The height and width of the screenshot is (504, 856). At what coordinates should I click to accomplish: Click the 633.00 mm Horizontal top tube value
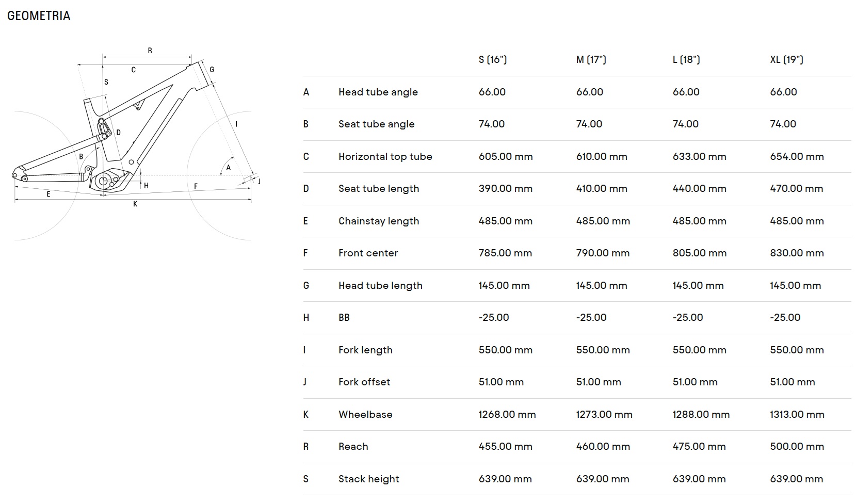tap(699, 157)
